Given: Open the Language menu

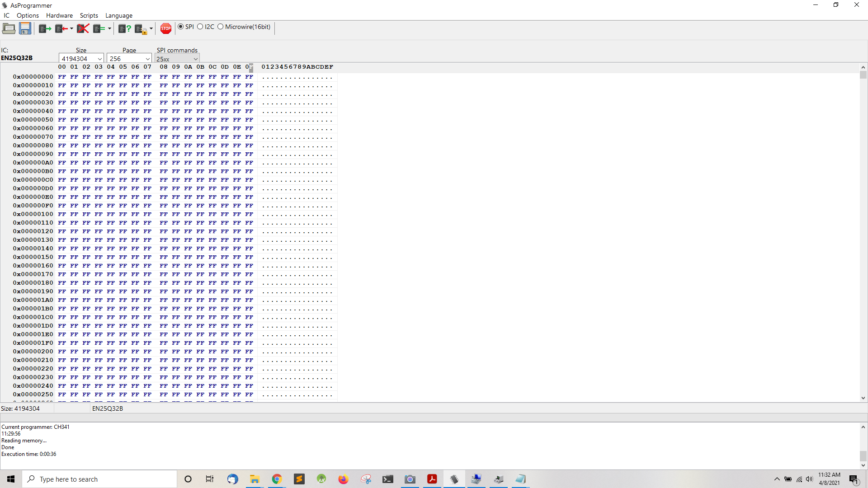Looking at the screenshot, I should [x=119, y=15].
